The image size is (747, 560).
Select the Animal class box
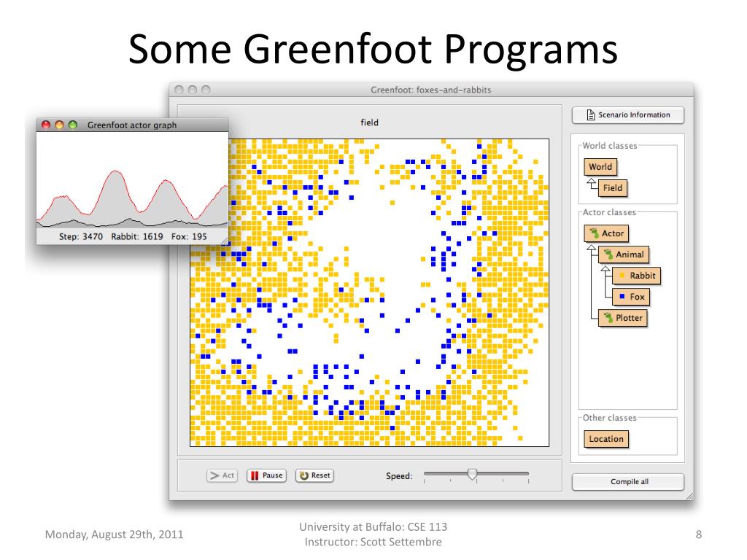click(x=624, y=254)
